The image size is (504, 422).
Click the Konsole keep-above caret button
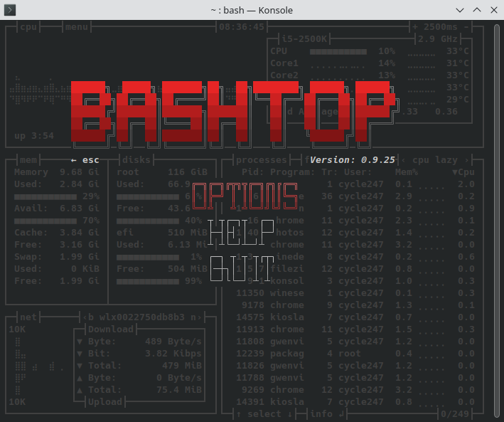coord(477,10)
